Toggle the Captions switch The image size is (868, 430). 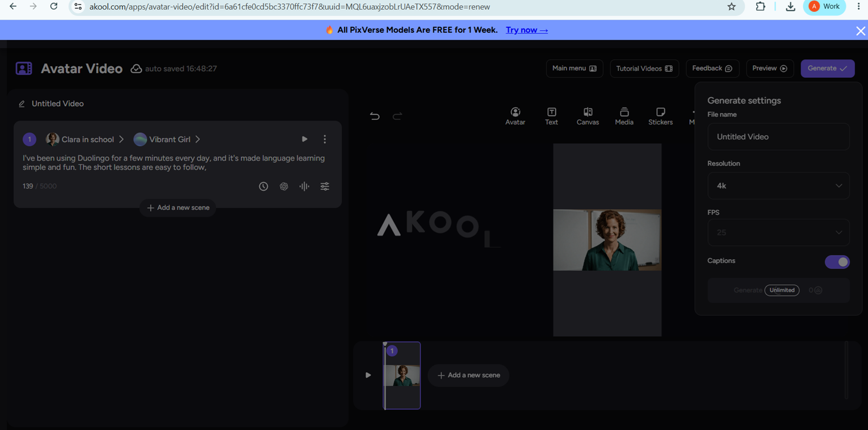tap(837, 262)
